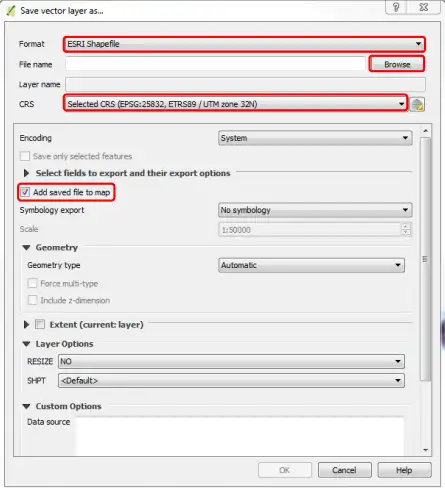Screen dimensions: 445x488
Task: Check Include z-dimension checkbox
Action: (x=32, y=300)
